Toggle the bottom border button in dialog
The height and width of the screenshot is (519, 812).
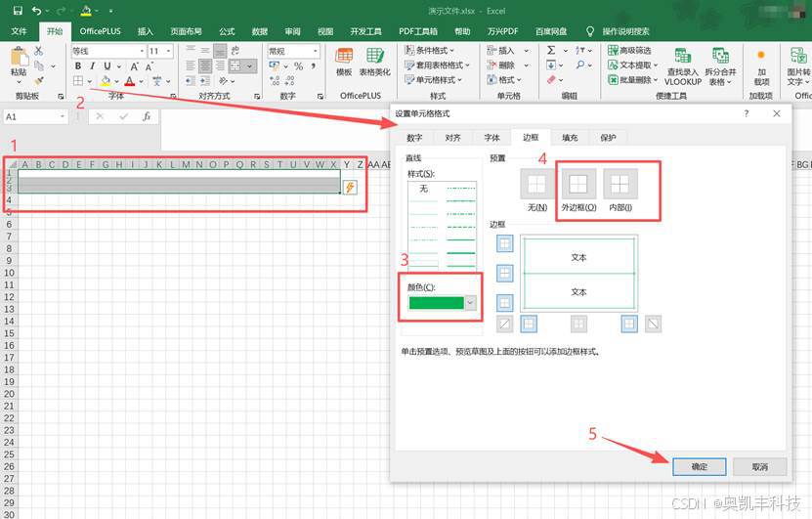click(505, 302)
